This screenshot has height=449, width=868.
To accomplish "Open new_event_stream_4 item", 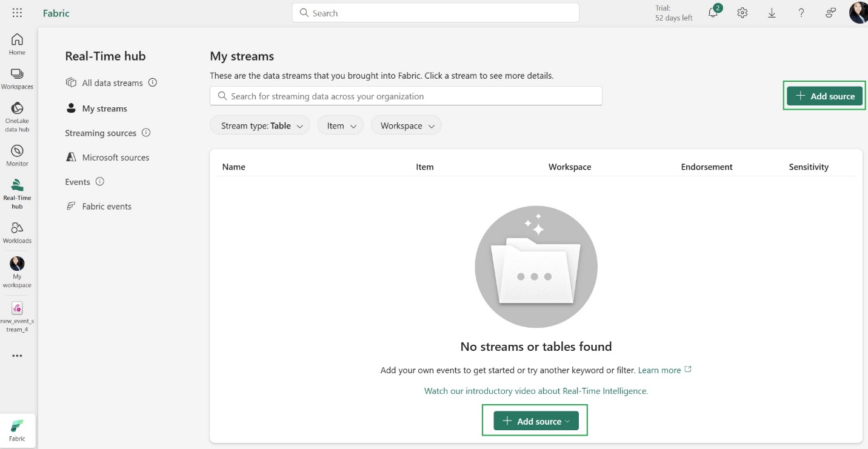I will pyautogui.click(x=17, y=317).
